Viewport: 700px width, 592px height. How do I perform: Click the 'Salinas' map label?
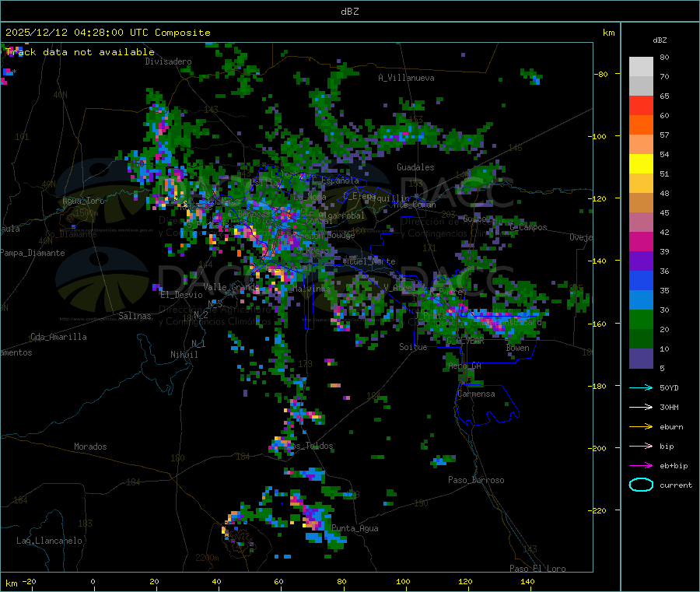135,316
